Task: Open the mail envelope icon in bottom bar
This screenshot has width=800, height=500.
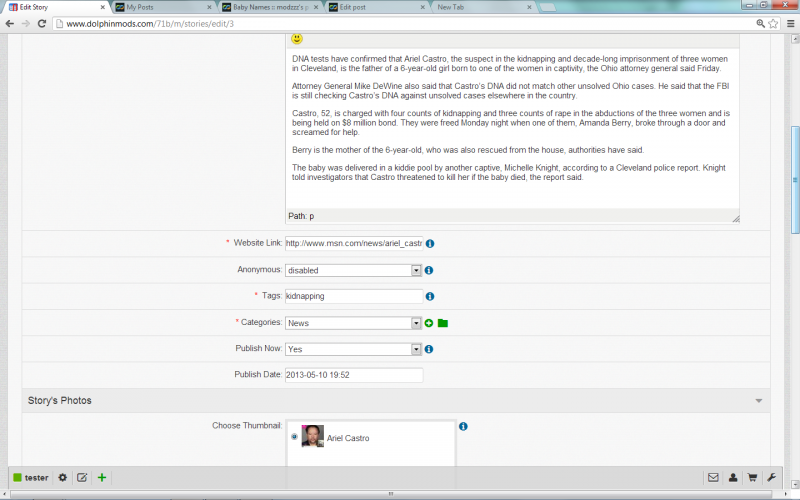Action: [x=713, y=478]
